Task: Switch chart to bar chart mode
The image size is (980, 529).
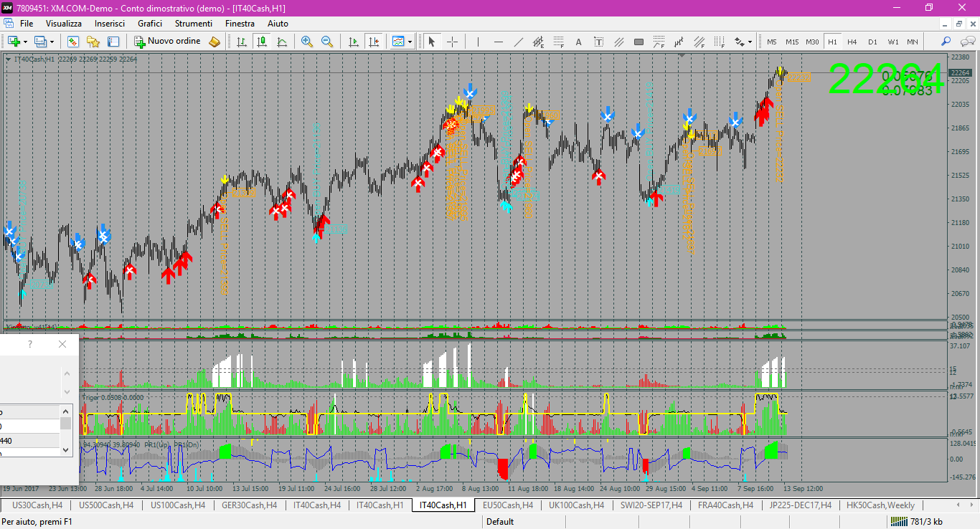Action: point(242,42)
